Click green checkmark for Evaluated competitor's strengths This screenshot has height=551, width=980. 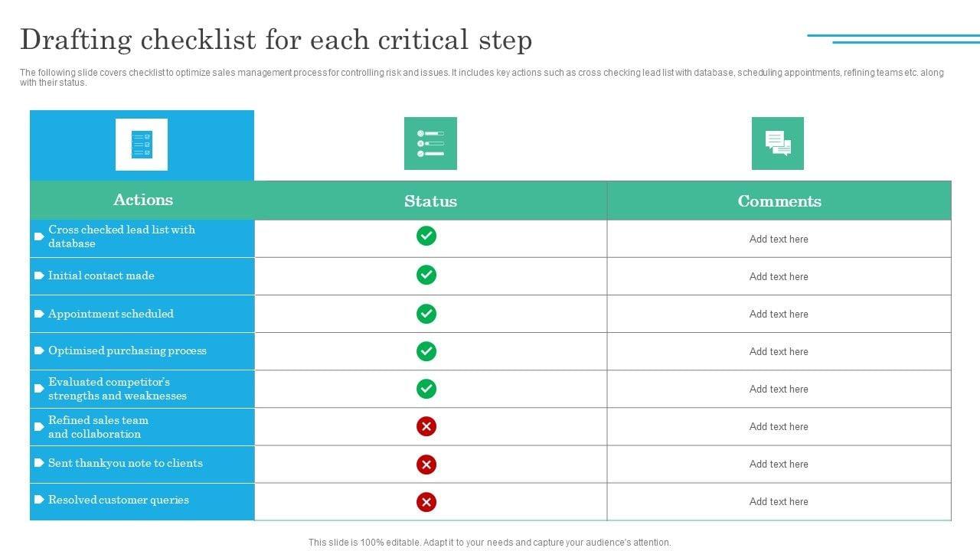426,389
